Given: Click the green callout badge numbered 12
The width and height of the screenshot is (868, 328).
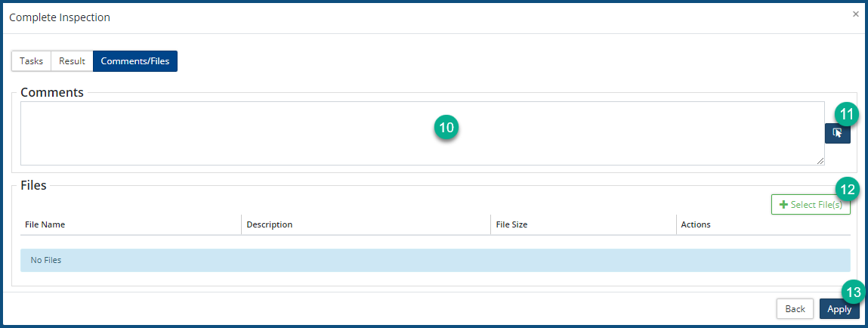Looking at the screenshot, I should pos(847,189).
